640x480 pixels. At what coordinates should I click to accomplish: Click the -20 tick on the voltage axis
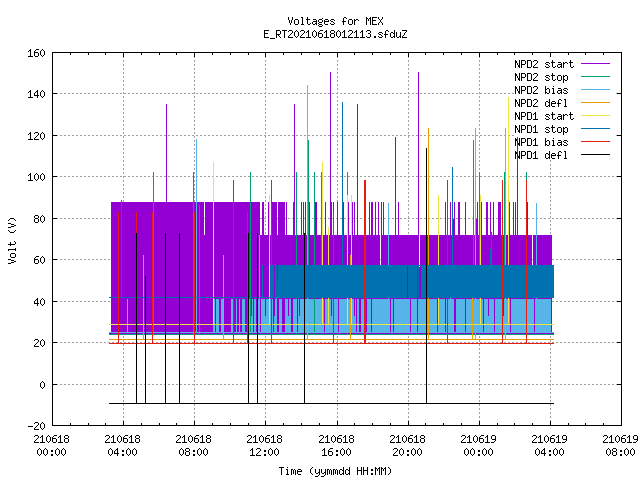(36, 426)
